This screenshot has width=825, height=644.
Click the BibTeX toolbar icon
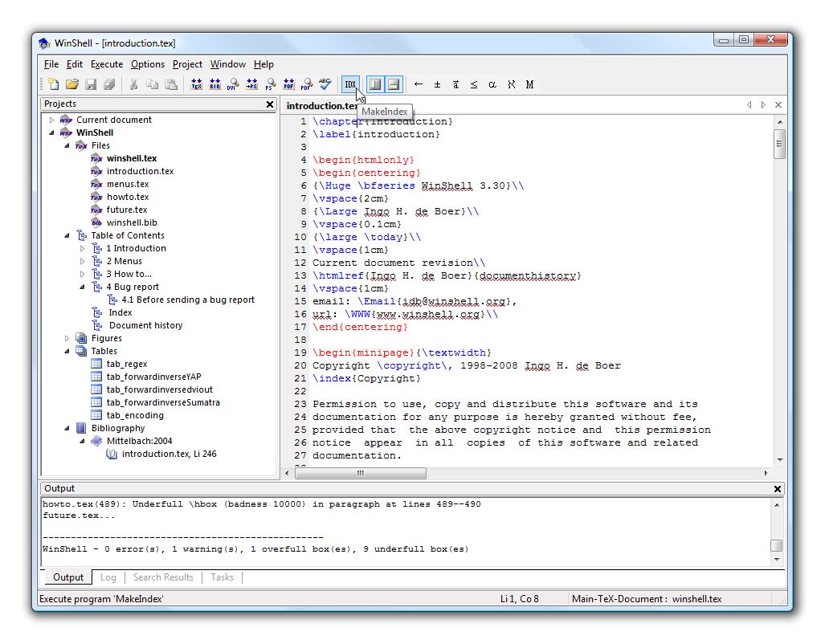click(x=215, y=84)
